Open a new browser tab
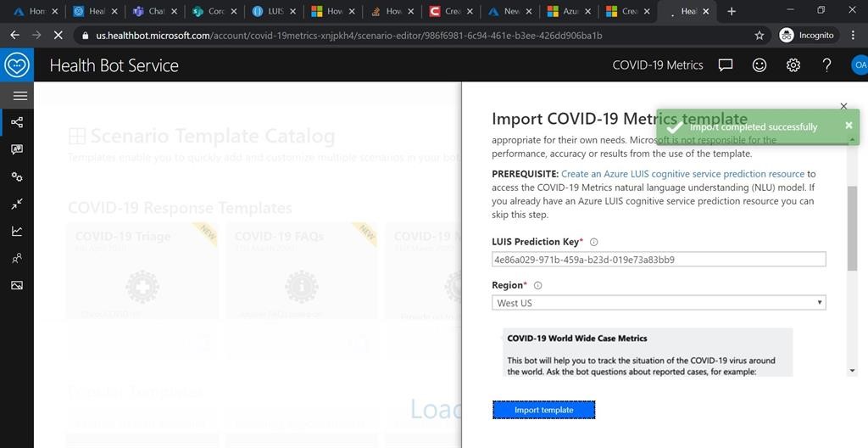 pos(732,11)
